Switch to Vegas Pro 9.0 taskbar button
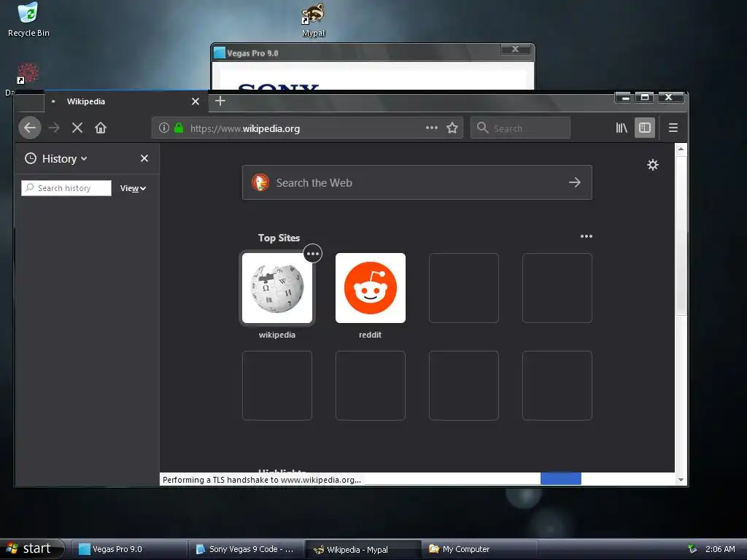This screenshot has height=560, width=747. (x=129, y=549)
